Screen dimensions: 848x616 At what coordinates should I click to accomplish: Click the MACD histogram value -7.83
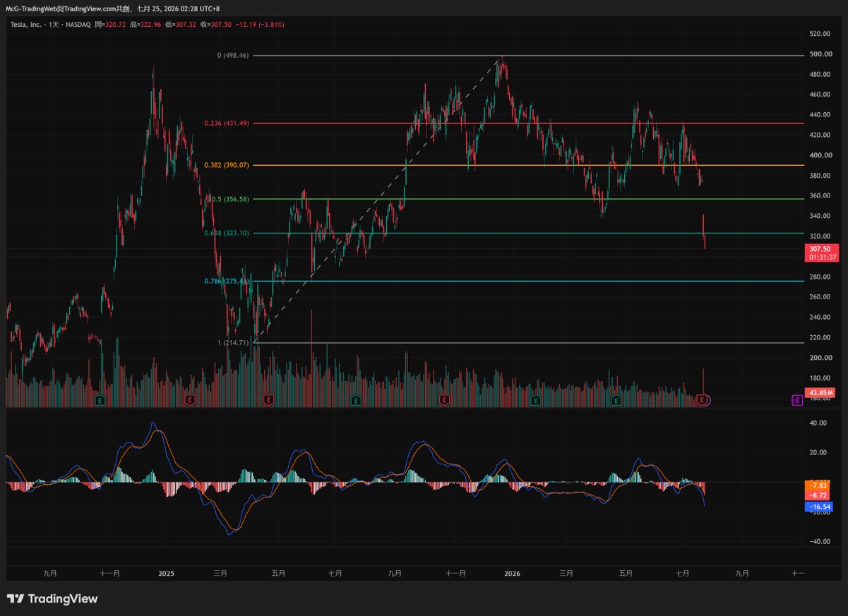[x=818, y=485]
